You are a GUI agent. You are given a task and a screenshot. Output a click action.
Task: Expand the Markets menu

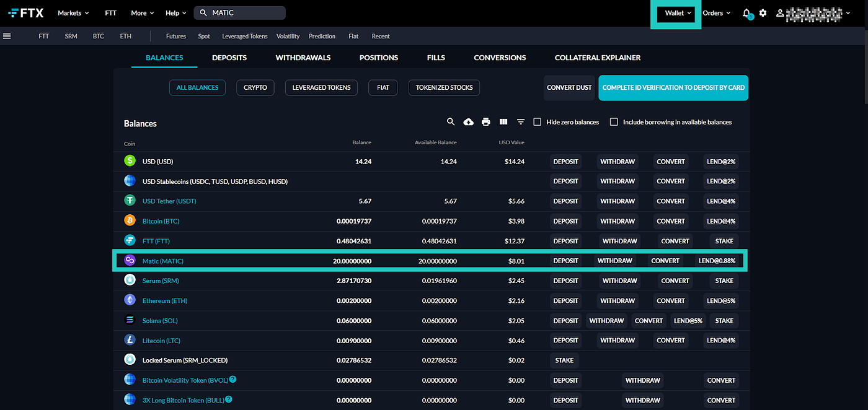click(x=73, y=13)
